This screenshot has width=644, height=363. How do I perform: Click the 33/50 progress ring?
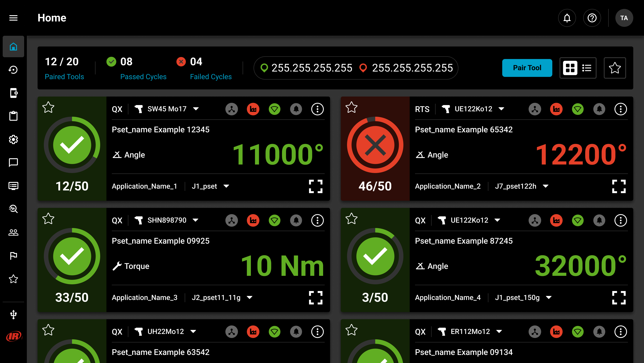(72, 256)
